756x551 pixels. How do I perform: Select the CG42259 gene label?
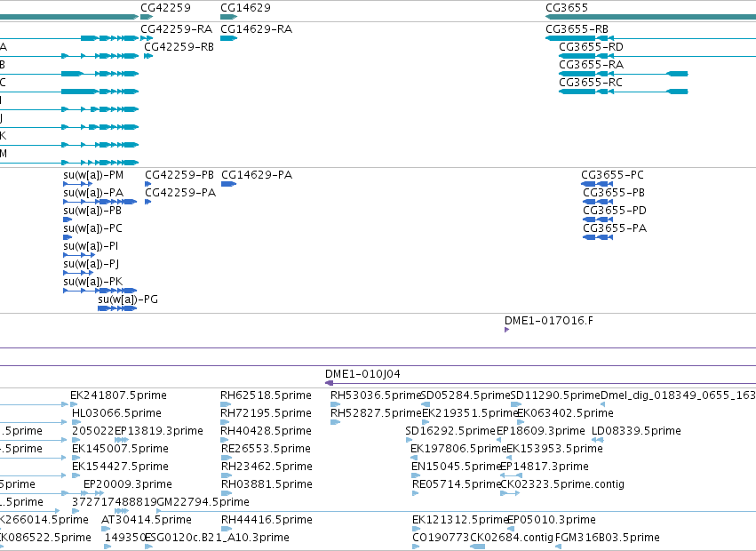(x=165, y=8)
